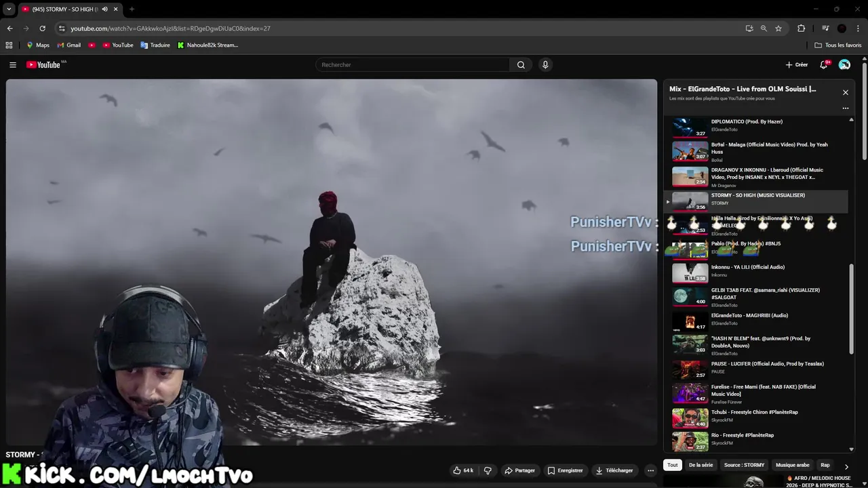Click the Partager button
This screenshot has height=488, width=868.
tap(520, 470)
